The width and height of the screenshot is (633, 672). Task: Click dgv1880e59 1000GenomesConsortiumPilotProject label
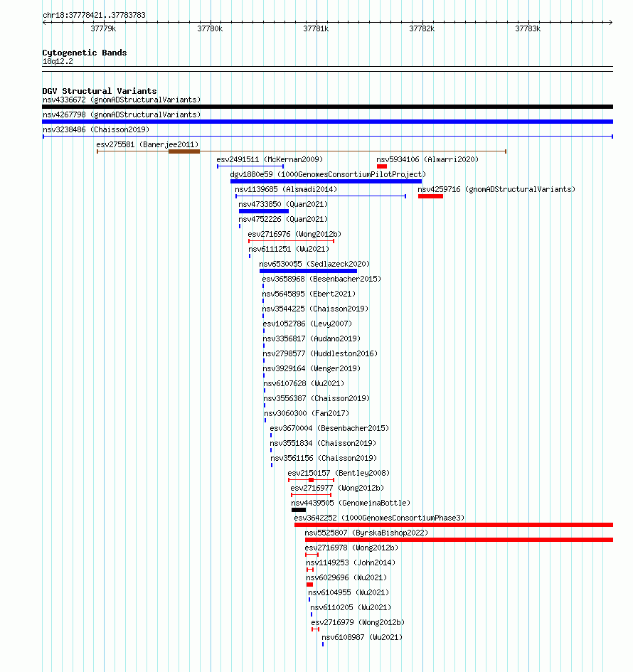click(x=328, y=174)
